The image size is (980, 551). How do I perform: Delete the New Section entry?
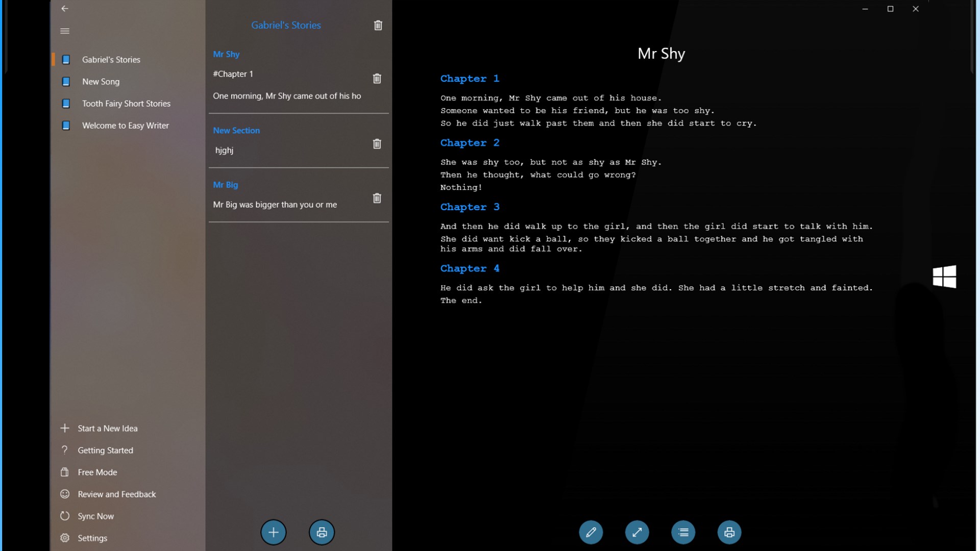[377, 144]
